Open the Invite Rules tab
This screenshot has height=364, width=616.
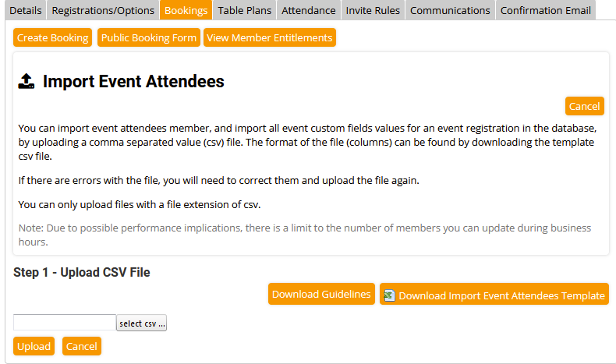(373, 10)
